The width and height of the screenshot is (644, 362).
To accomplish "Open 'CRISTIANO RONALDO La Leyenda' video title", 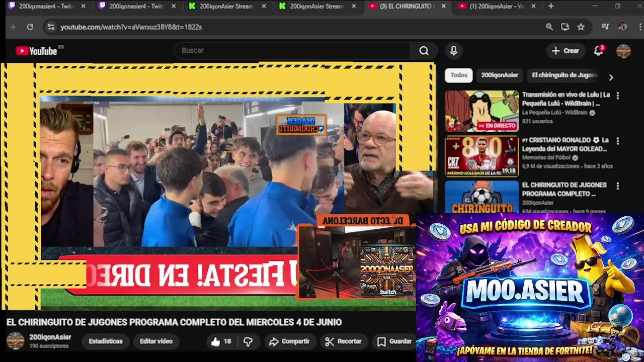I will click(565, 144).
